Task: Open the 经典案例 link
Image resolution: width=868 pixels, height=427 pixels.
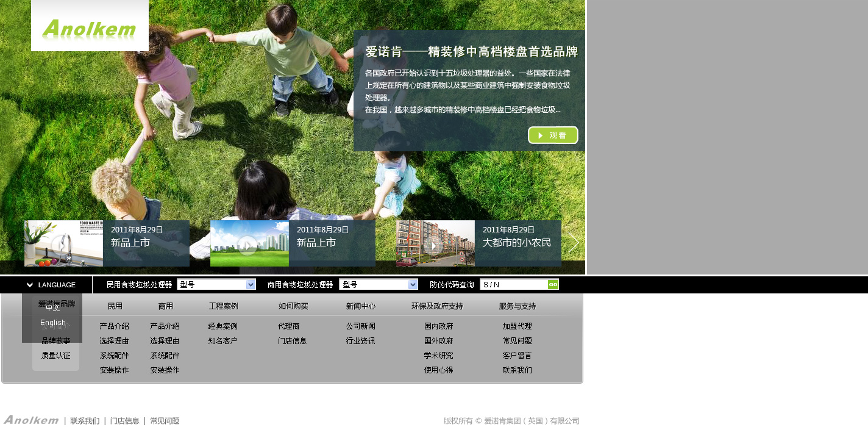Action: pyautogui.click(x=223, y=326)
